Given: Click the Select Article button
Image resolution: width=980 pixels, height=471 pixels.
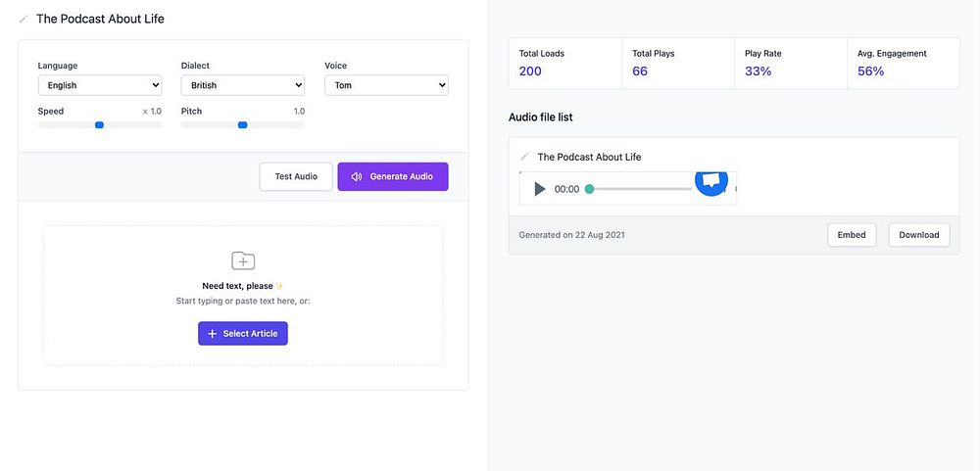Looking at the screenshot, I should coord(243,334).
